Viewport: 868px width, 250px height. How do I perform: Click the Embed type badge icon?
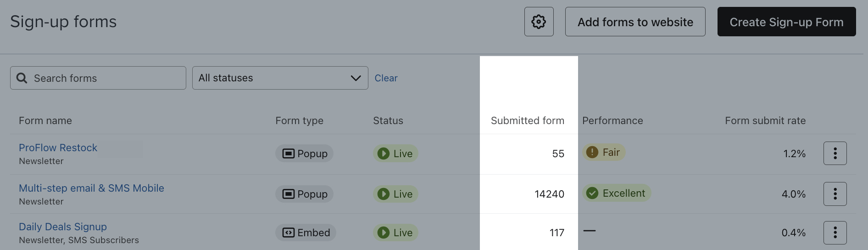click(288, 233)
